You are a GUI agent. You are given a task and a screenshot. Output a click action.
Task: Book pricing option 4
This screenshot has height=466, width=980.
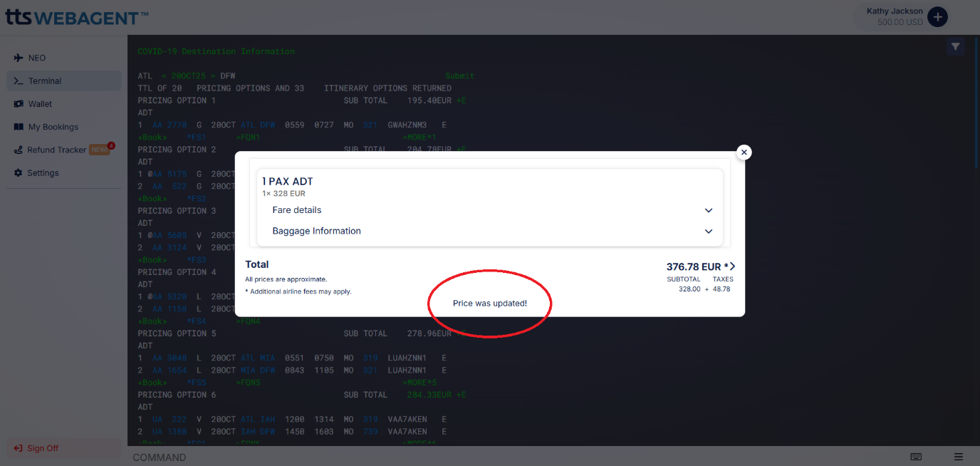152,321
